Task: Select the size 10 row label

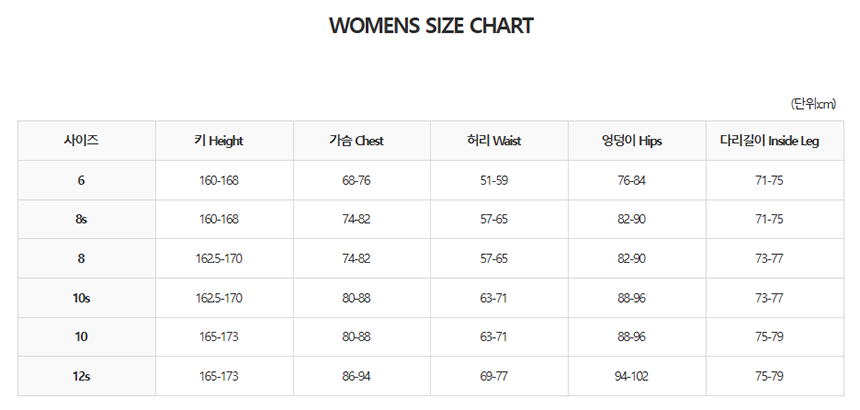Action: coord(81,337)
